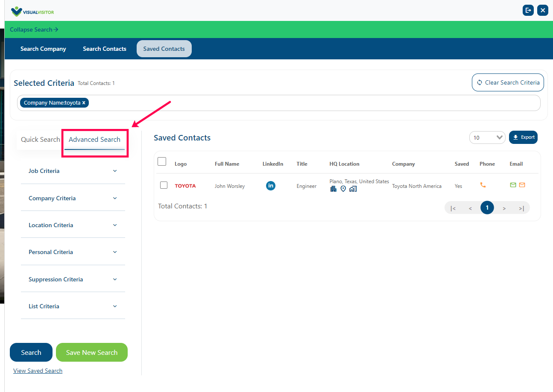Click the blue Search button
553x392 pixels.
click(31, 352)
